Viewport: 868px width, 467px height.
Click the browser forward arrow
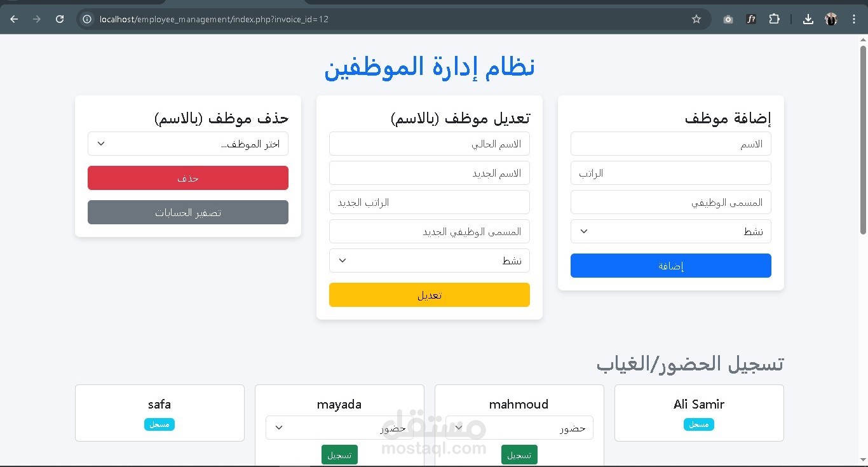click(x=37, y=19)
